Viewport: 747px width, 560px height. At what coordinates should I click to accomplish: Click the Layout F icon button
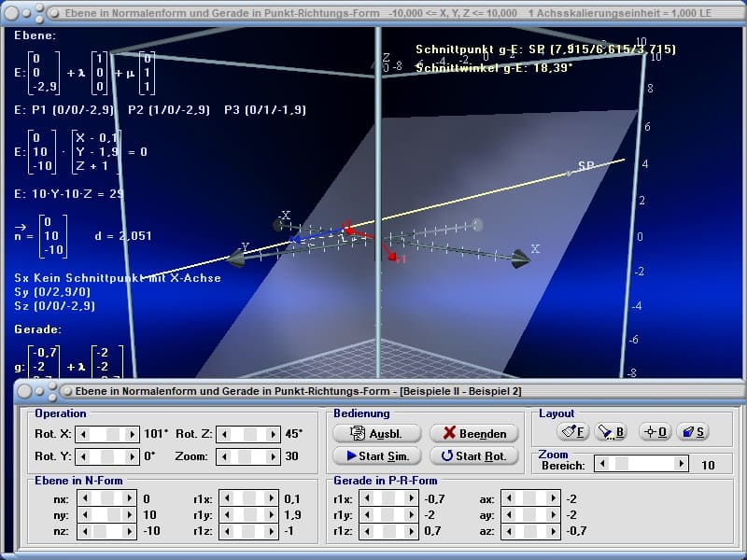click(x=572, y=431)
